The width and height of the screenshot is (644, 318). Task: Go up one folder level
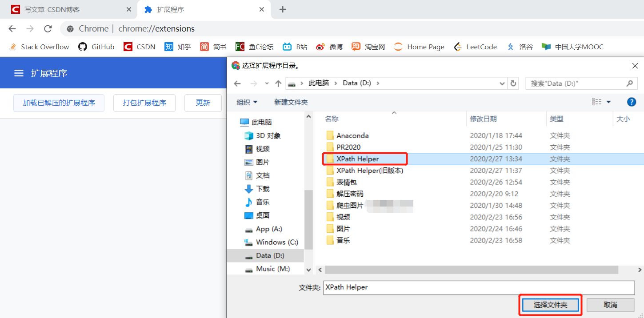tap(277, 83)
